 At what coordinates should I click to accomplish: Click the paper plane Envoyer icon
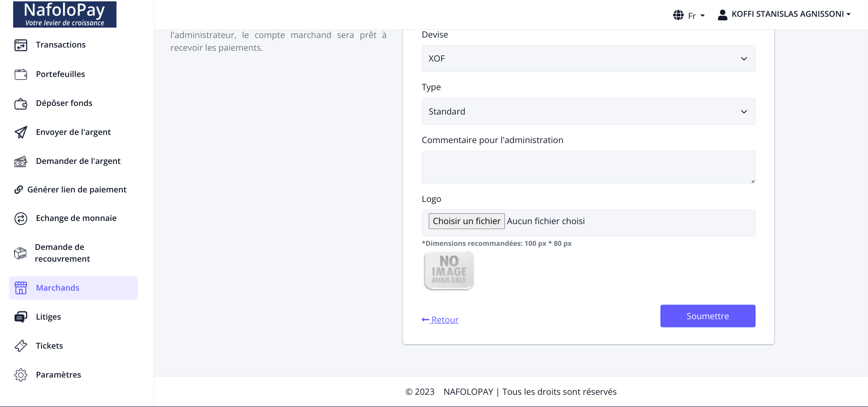click(x=21, y=132)
